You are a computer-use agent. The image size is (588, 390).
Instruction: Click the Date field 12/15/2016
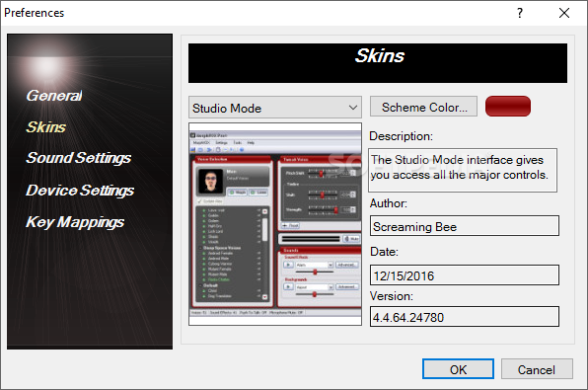[465, 275]
